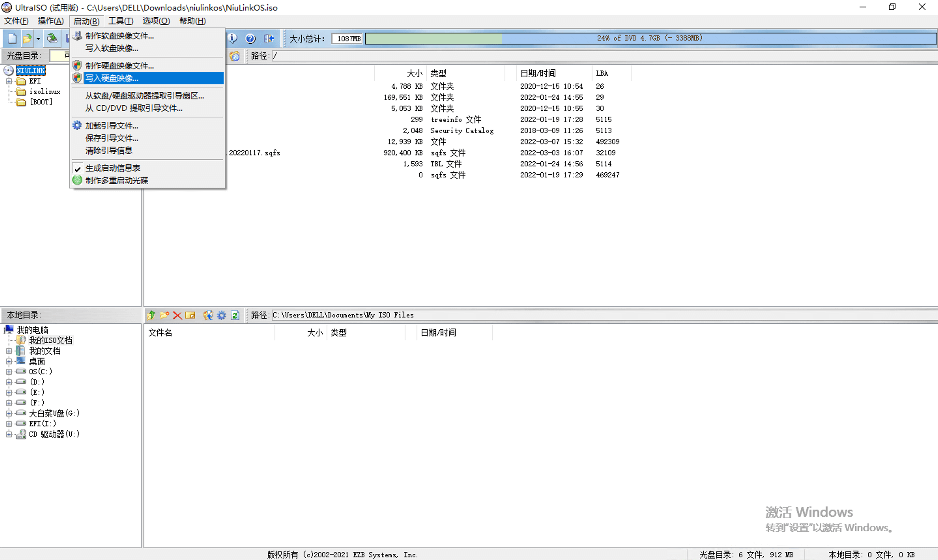Click the exit door toolbar icon
938x560 pixels.
pos(269,38)
